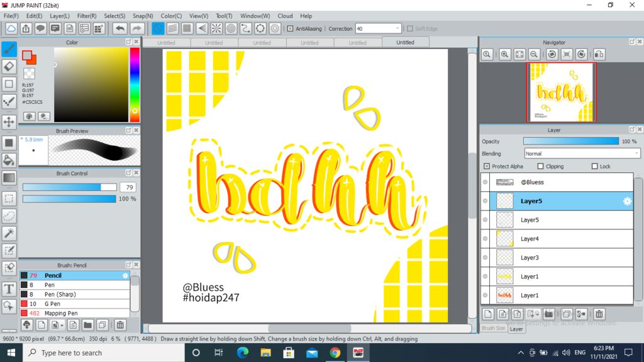Click the Undo arrow in toolbar
This screenshot has height=362, width=644.
[x=120, y=28]
